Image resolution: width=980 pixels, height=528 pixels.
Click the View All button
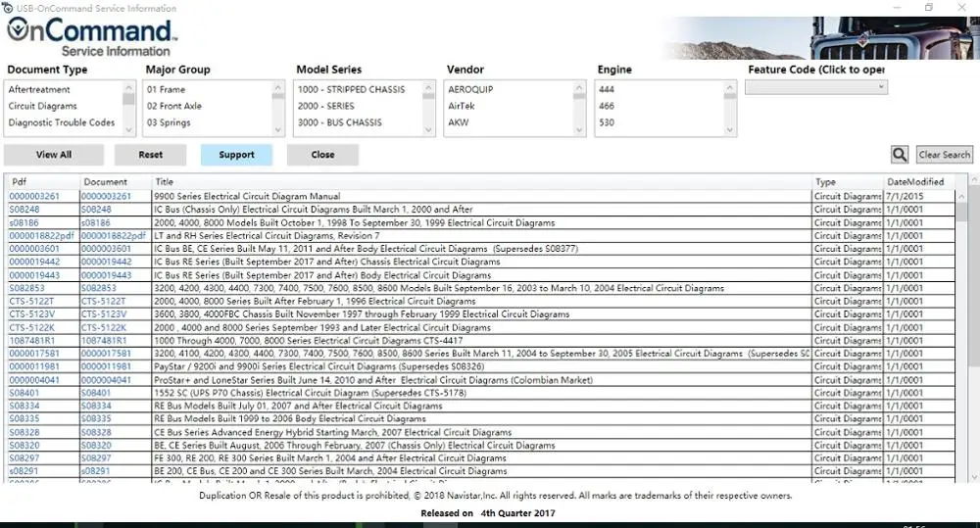[54, 155]
